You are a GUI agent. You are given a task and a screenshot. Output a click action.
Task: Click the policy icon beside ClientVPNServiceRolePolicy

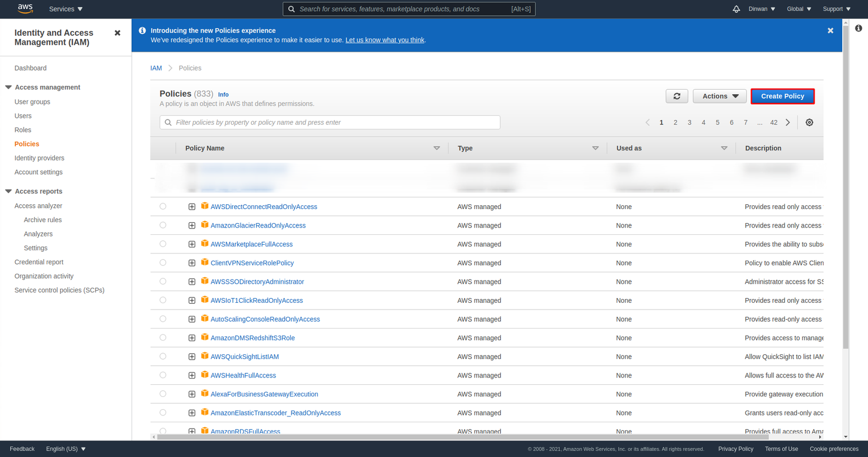coord(205,262)
